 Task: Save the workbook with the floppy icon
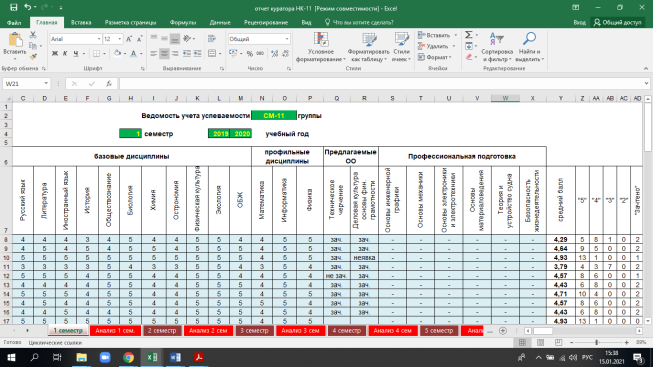[x=13, y=7]
